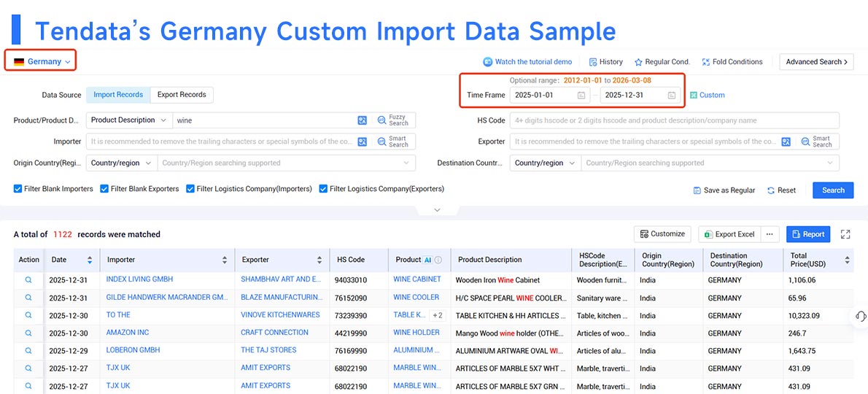The height and width of the screenshot is (394, 868).
Task: Reset the search conditions
Action: [782, 190]
